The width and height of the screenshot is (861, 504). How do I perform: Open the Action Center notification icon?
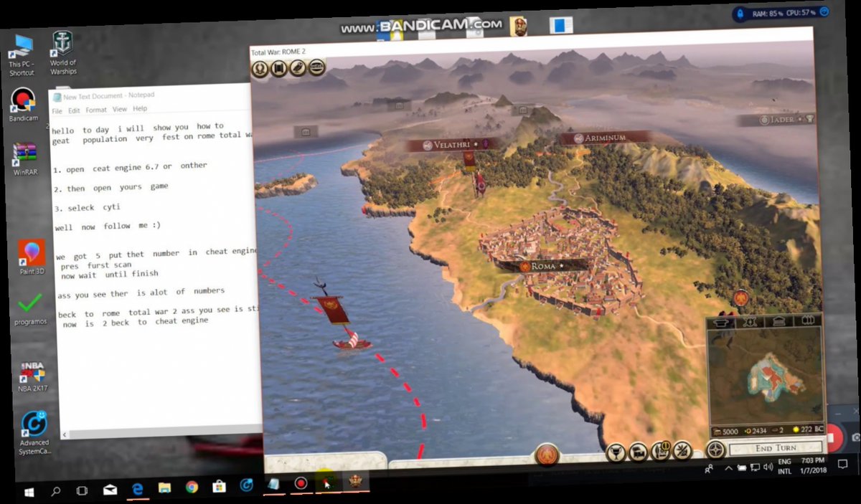(842, 463)
